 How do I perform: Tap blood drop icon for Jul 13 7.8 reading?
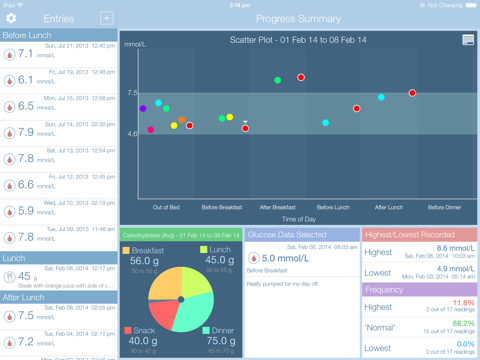tap(10, 159)
